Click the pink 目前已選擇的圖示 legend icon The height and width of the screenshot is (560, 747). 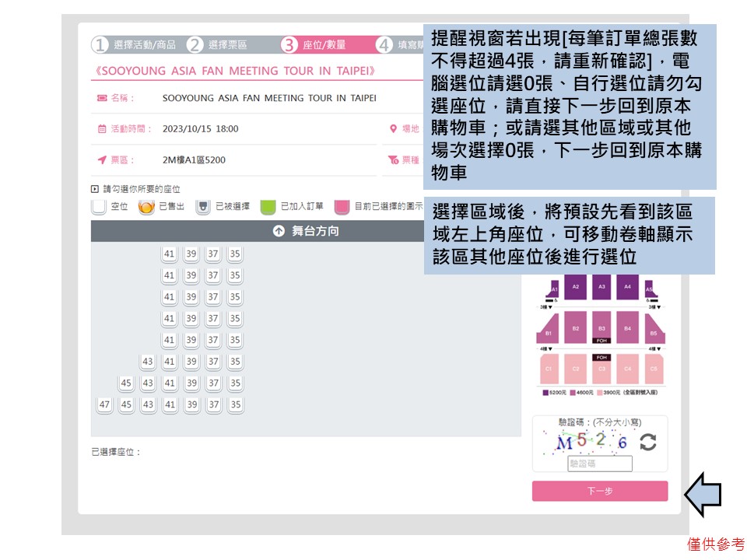click(x=342, y=207)
